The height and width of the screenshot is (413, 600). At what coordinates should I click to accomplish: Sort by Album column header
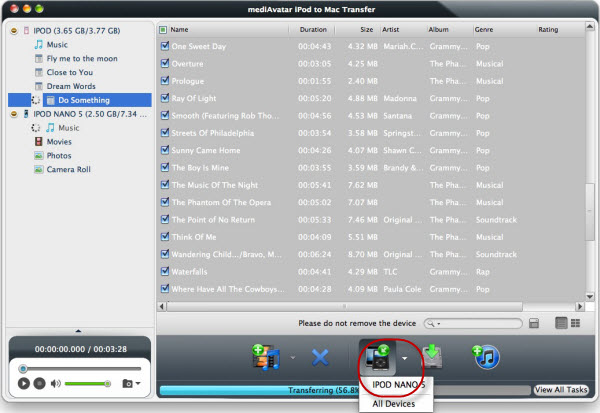coord(438,29)
